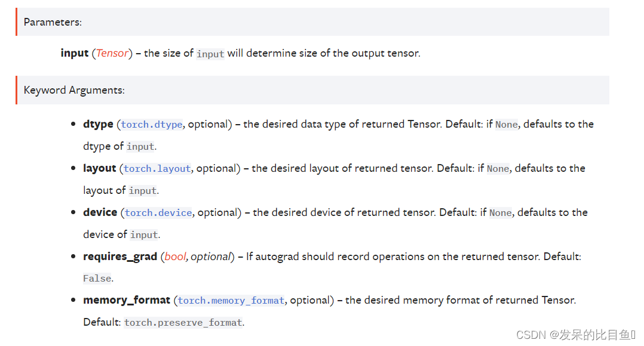
Task: Click the inline input code in Parameters
Action: tap(210, 54)
